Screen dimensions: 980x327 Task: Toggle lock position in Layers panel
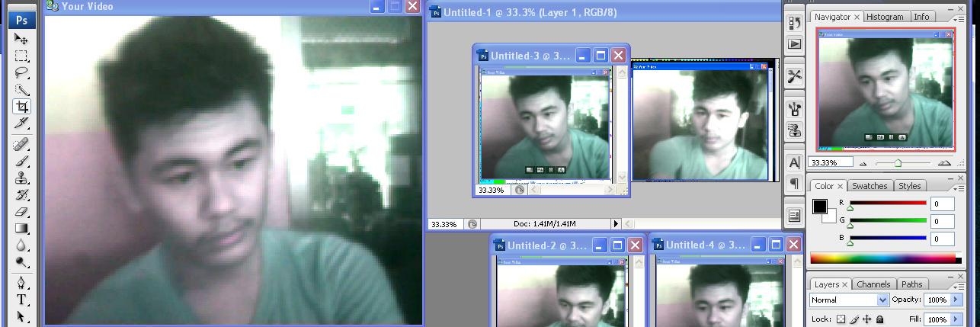(x=867, y=320)
